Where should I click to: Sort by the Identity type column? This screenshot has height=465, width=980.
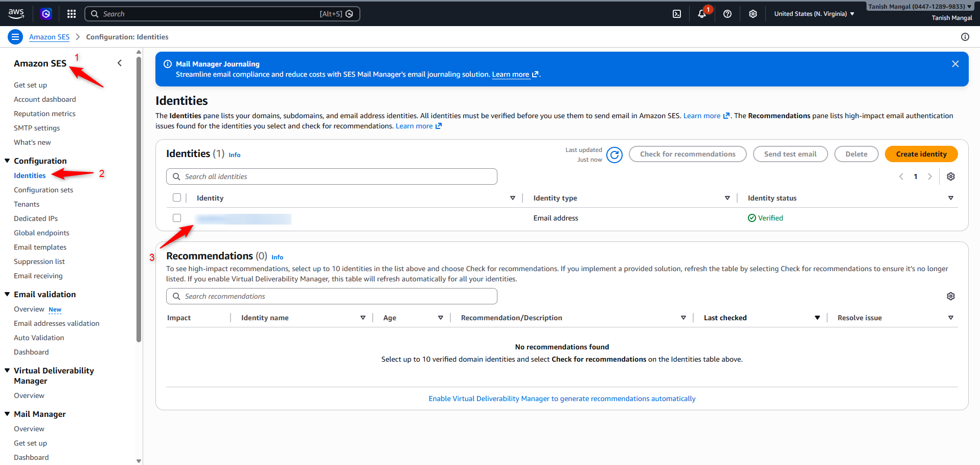[x=727, y=198]
